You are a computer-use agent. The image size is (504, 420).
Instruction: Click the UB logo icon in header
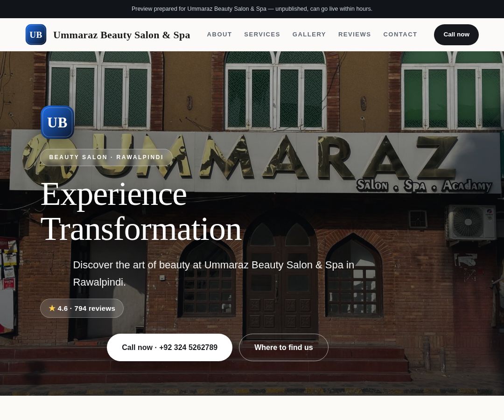point(35,35)
